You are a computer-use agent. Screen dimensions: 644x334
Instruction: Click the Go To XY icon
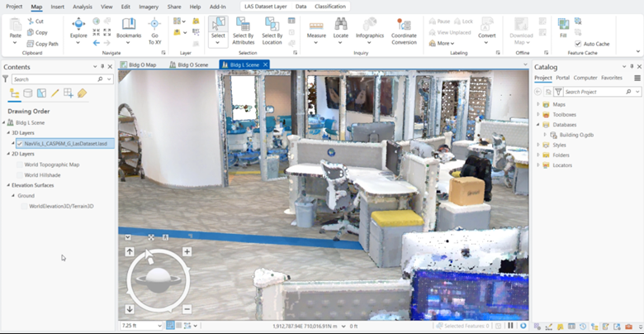pos(154,24)
